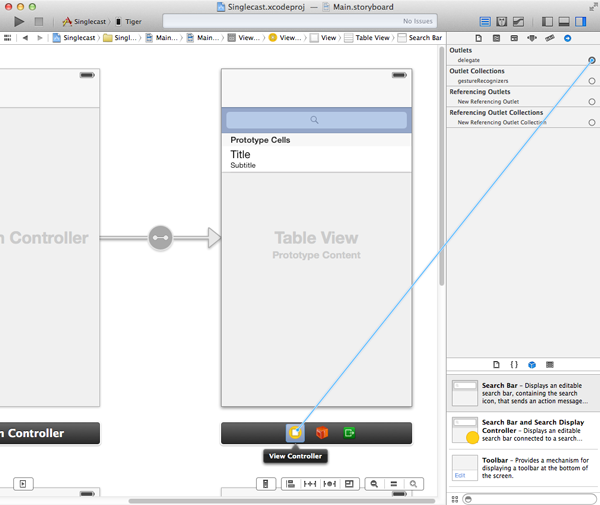Run the project with the play button
600x505 pixels.
click(x=19, y=22)
